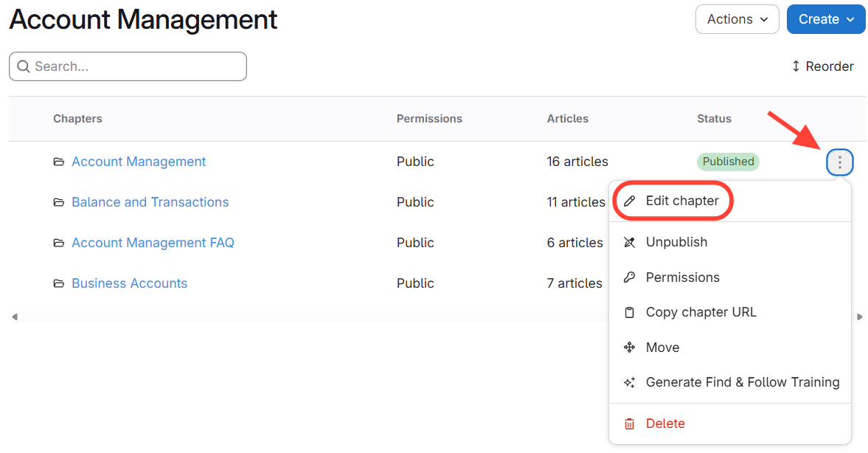868x453 pixels.
Task: Click the sparkle icon for Generate Training
Action: point(629,382)
